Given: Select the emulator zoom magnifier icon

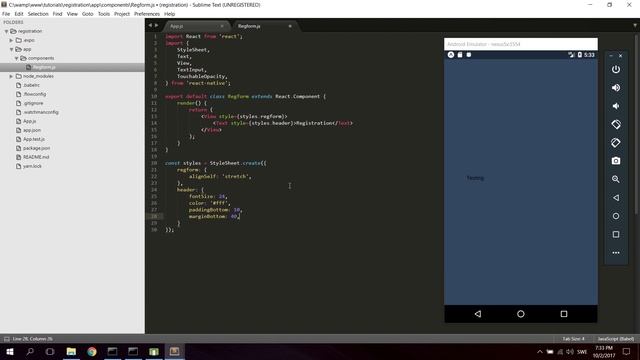Looking at the screenshot, I should click(616, 179).
